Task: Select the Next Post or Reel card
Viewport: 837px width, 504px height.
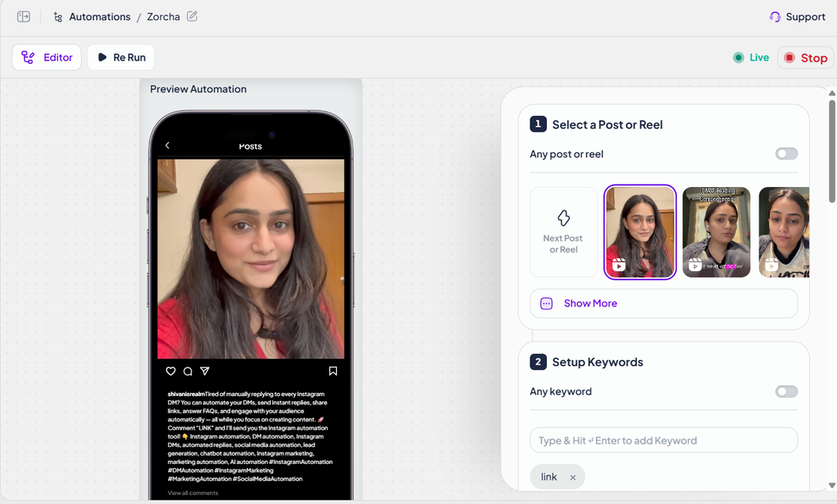Action: pos(564,232)
